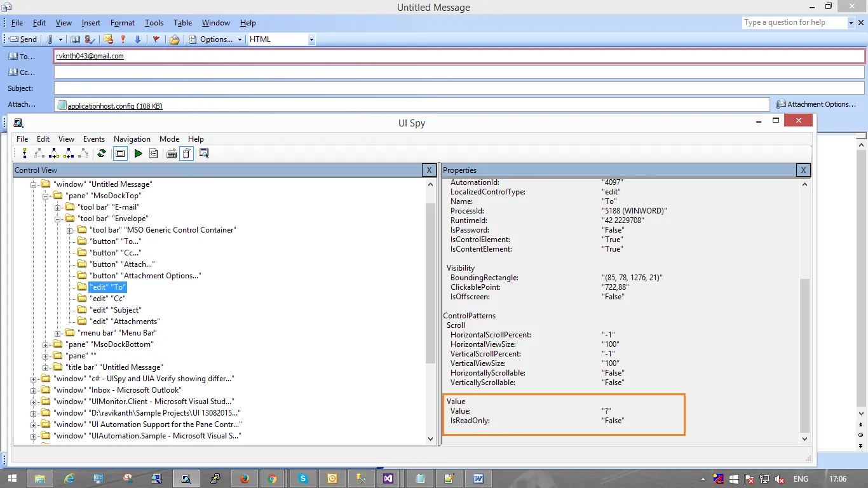
Task: Expand "MSO Generic Control Container" node
Action: point(69,230)
